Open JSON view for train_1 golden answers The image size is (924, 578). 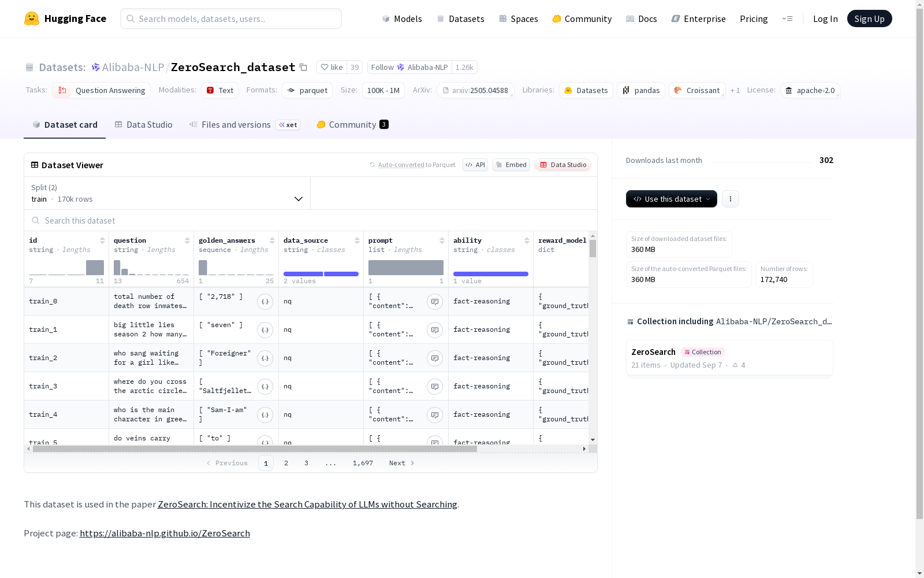pos(265,329)
